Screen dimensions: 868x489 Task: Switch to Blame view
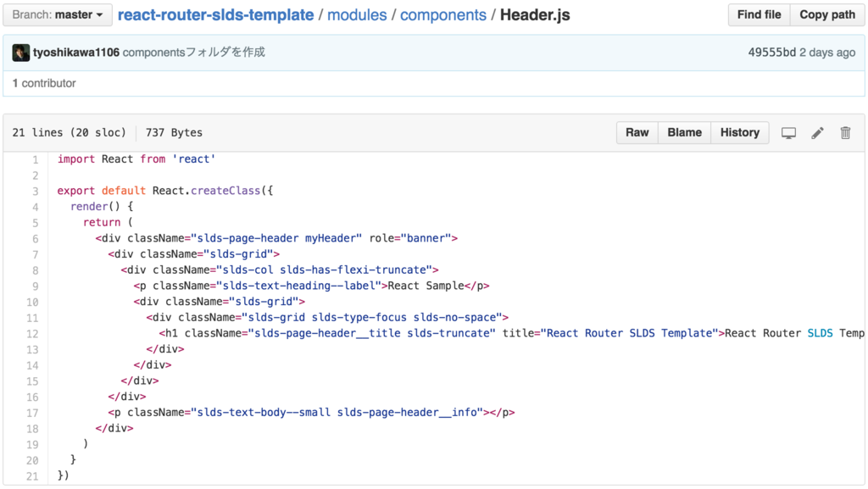(683, 132)
